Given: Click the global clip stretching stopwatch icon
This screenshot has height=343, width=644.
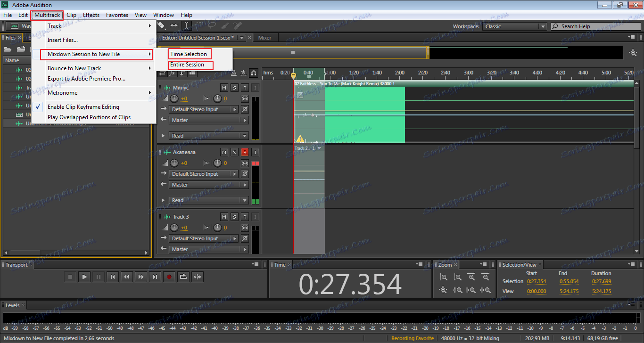Looking at the screenshot, I should [x=243, y=73].
